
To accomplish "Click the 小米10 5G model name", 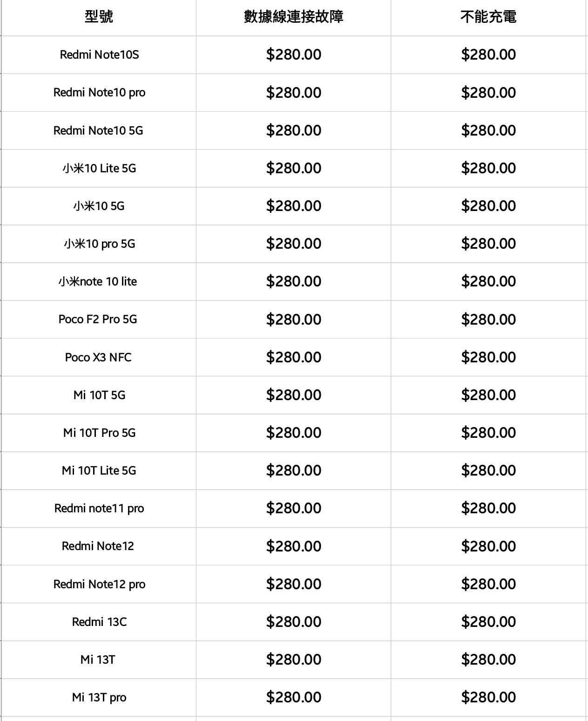I will pos(99,206).
